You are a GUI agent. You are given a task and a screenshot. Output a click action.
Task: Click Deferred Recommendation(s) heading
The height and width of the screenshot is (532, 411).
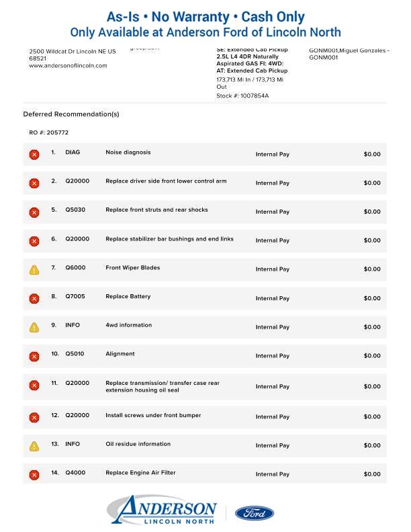point(71,114)
